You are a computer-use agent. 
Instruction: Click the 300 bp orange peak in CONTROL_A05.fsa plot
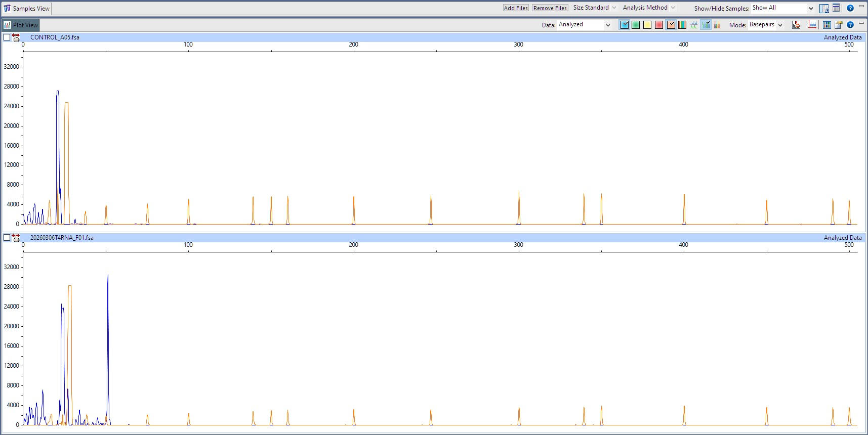519,207
